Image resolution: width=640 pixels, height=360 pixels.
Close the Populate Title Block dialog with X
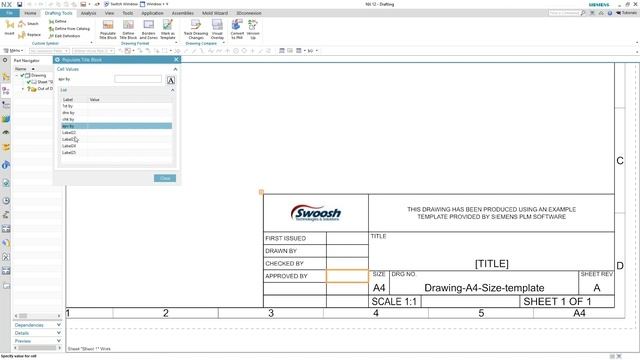(176, 60)
